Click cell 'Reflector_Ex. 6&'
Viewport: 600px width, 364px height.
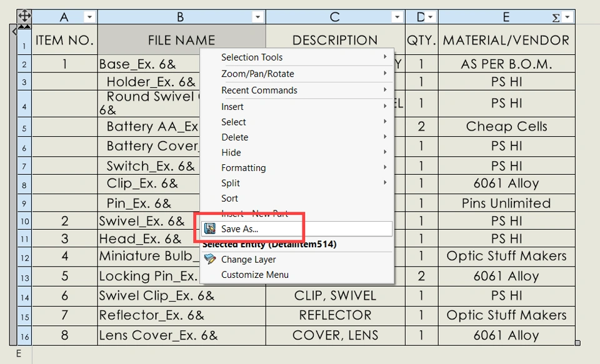182,315
